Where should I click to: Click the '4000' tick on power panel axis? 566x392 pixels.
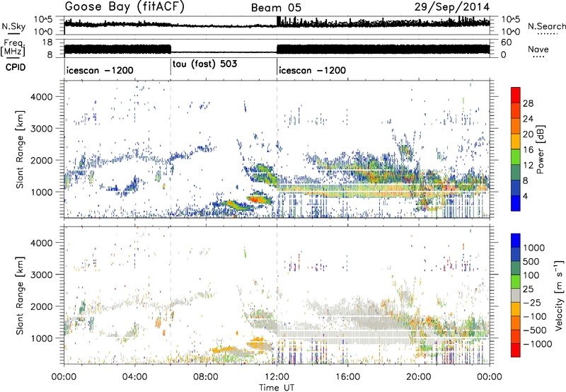click(x=41, y=97)
